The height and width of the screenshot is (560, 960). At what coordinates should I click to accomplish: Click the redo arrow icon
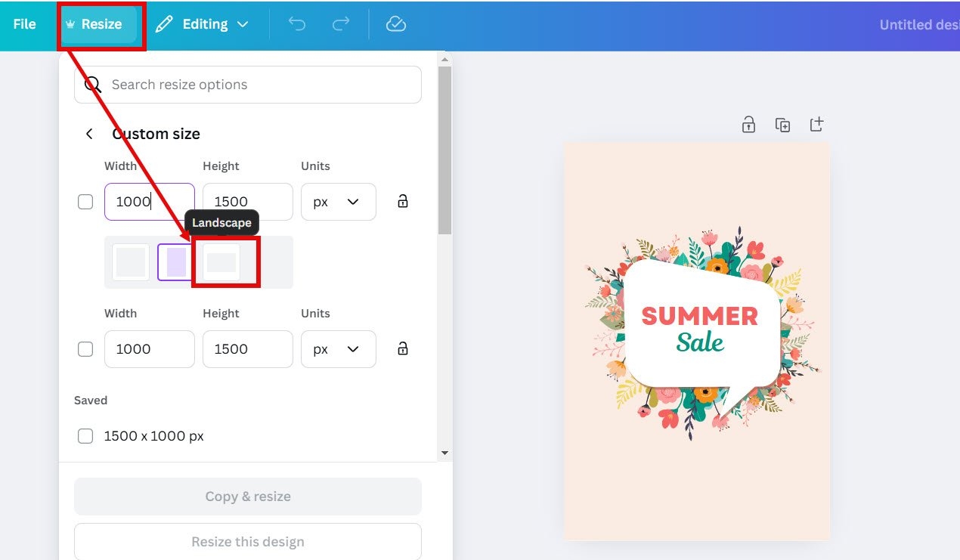341,24
